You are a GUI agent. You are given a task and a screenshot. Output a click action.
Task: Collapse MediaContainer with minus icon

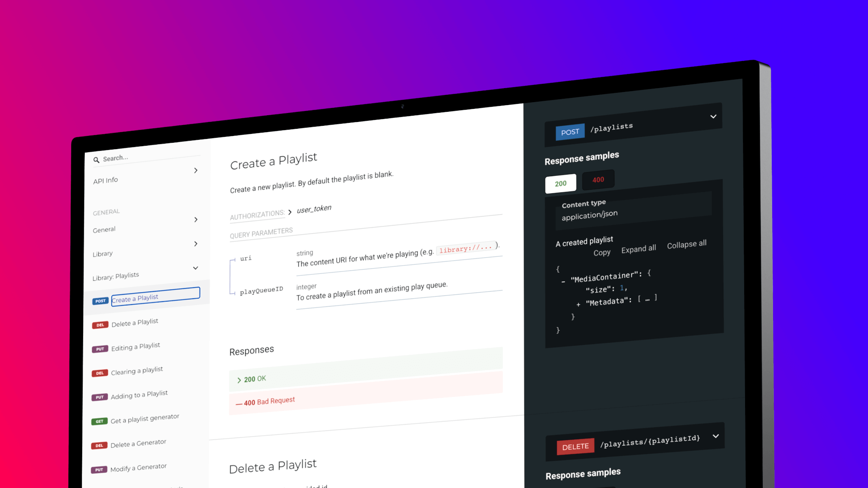coord(563,281)
